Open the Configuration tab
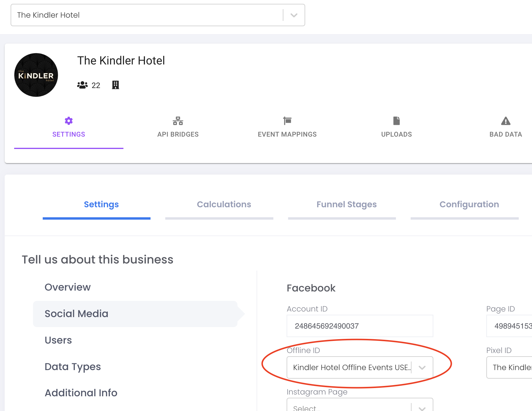Viewport: 532px width, 411px height. pyautogui.click(x=469, y=205)
